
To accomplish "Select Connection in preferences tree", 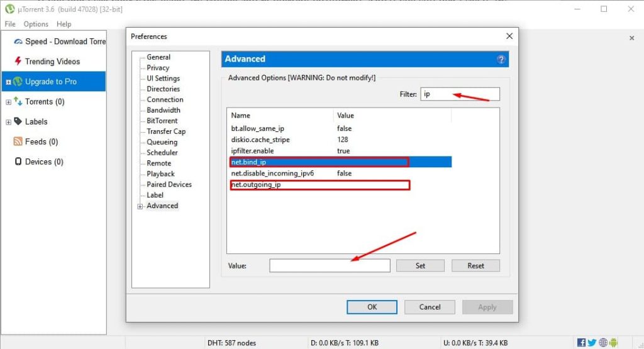I will click(165, 99).
